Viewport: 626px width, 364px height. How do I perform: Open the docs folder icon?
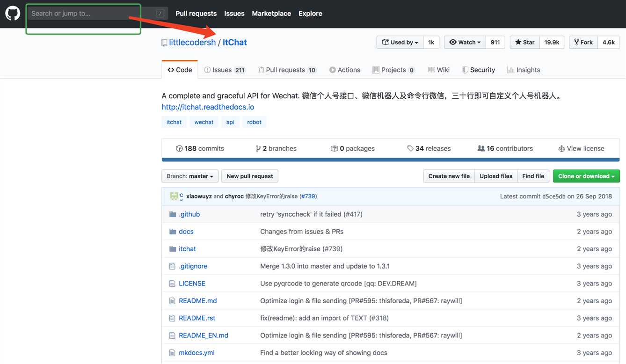173,232
